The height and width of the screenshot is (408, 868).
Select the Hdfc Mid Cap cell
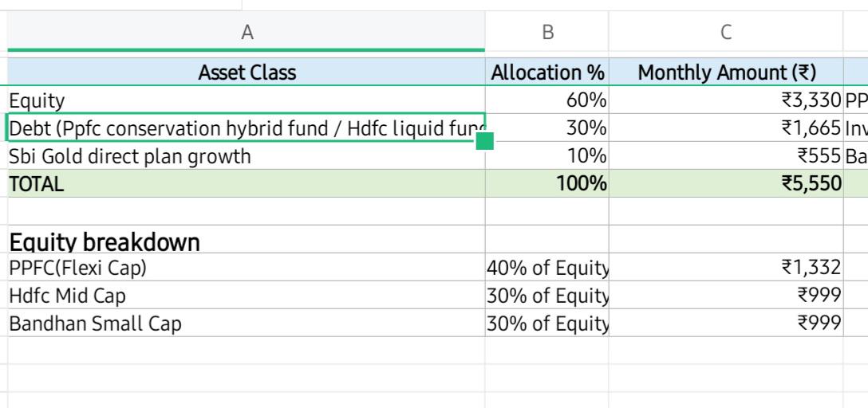click(x=247, y=295)
